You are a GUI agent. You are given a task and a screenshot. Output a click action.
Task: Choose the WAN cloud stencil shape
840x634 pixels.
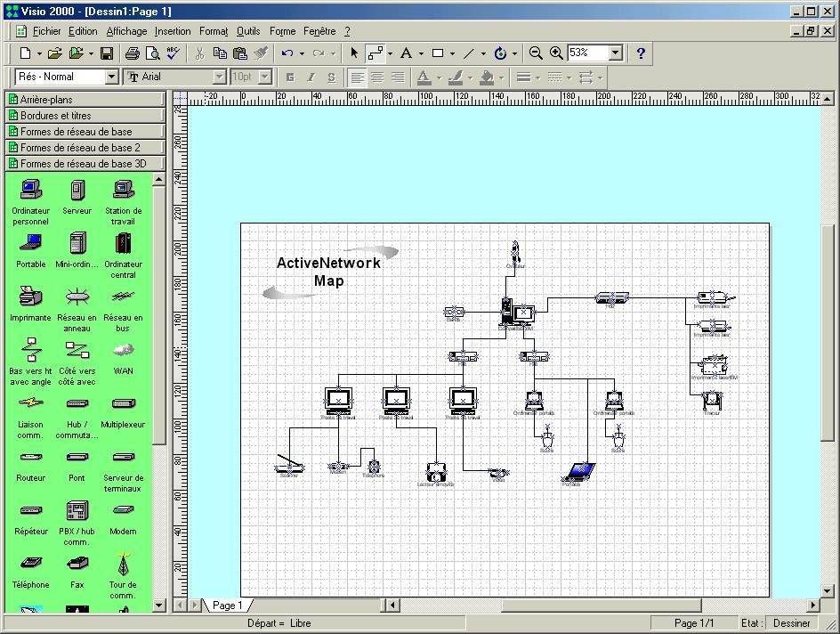click(x=123, y=359)
